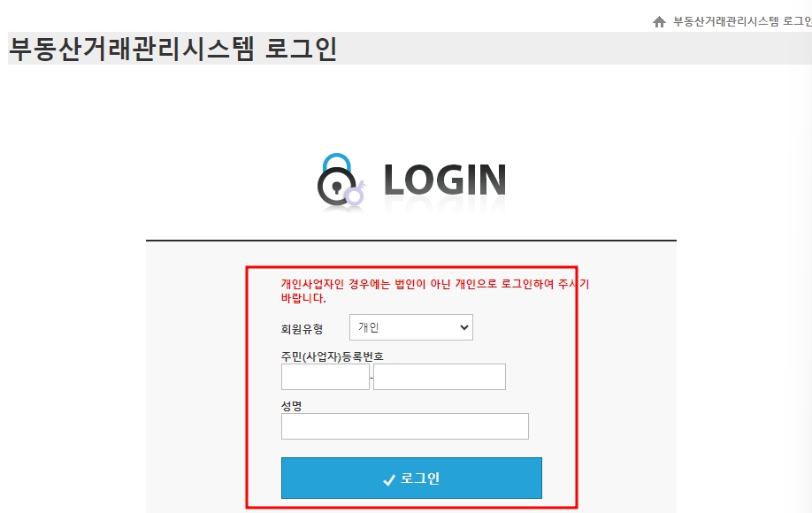
Task: Click the padlock login icon
Action: [x=336, y=180]
